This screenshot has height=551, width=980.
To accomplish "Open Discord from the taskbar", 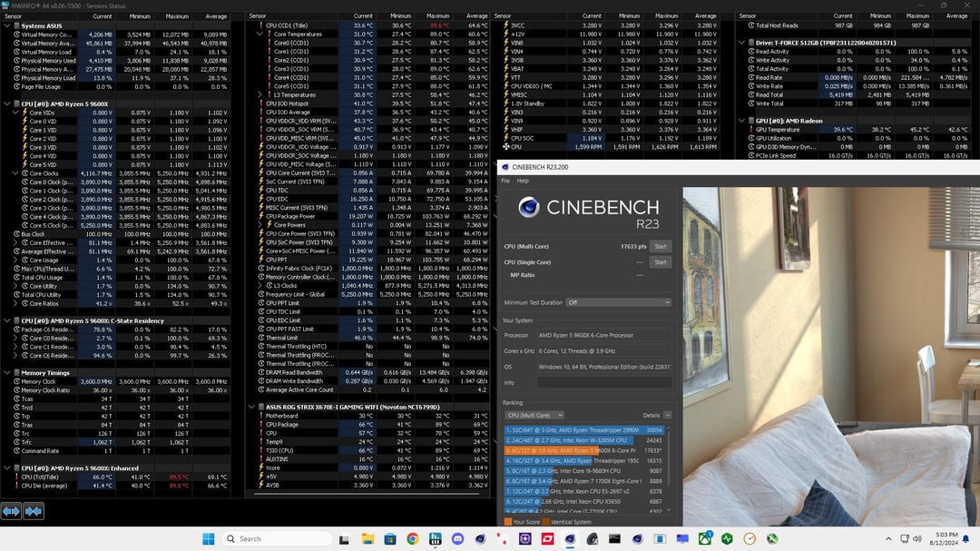I will (457, 538).
